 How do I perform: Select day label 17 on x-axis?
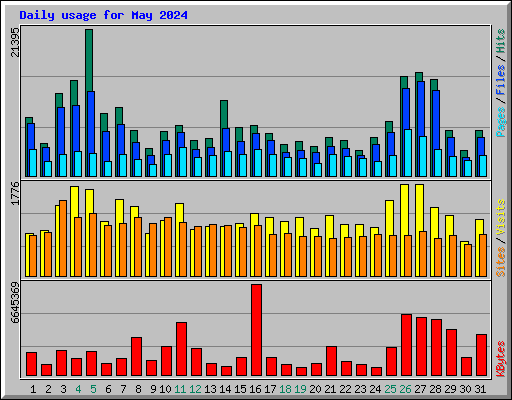click(270, 389)
